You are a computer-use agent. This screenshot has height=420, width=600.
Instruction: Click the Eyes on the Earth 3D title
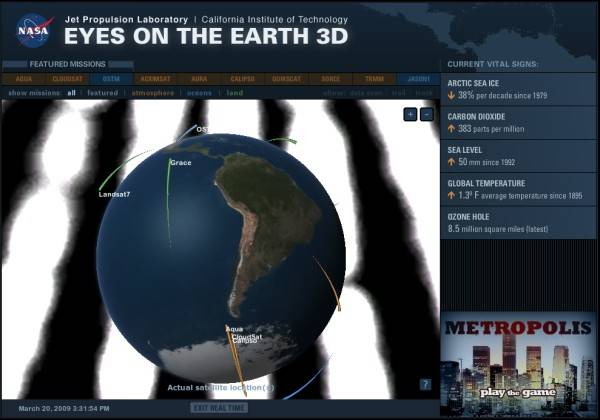pyautogui.click(x=206, y=36)
